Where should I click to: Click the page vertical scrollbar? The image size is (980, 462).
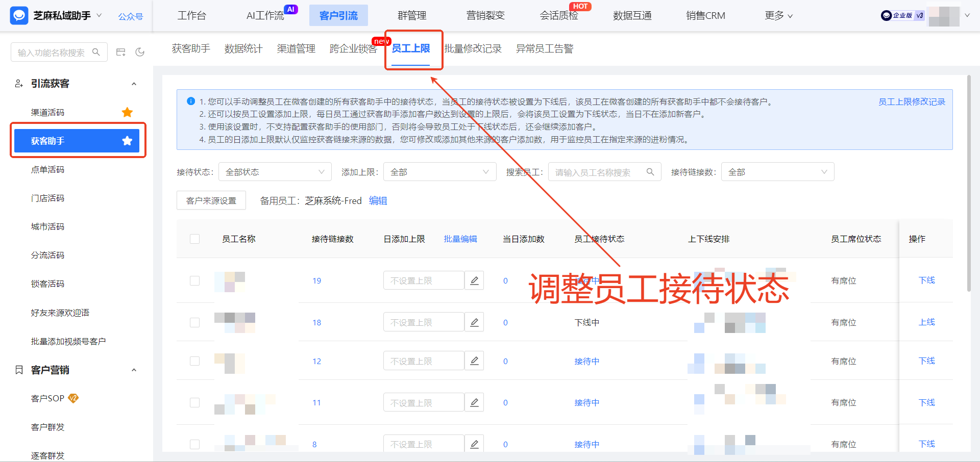tap(969, 184)
